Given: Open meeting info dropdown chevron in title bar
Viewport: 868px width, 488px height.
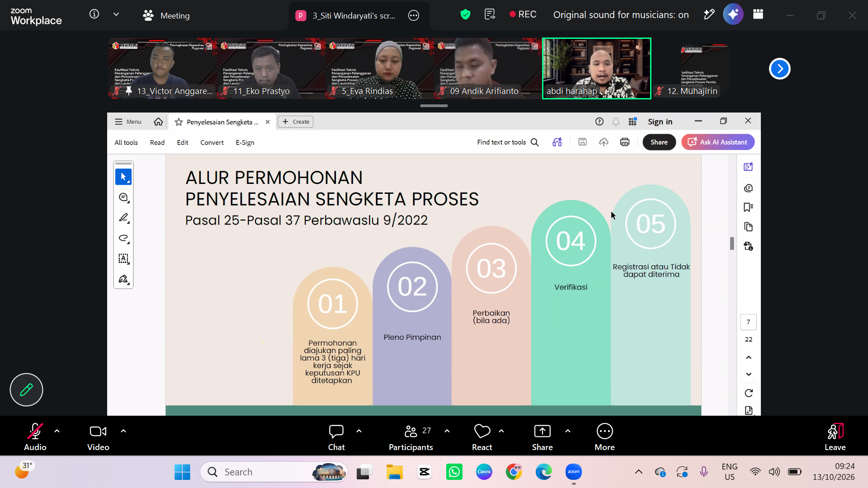Looking at the screenshot, I should (116, 14).
